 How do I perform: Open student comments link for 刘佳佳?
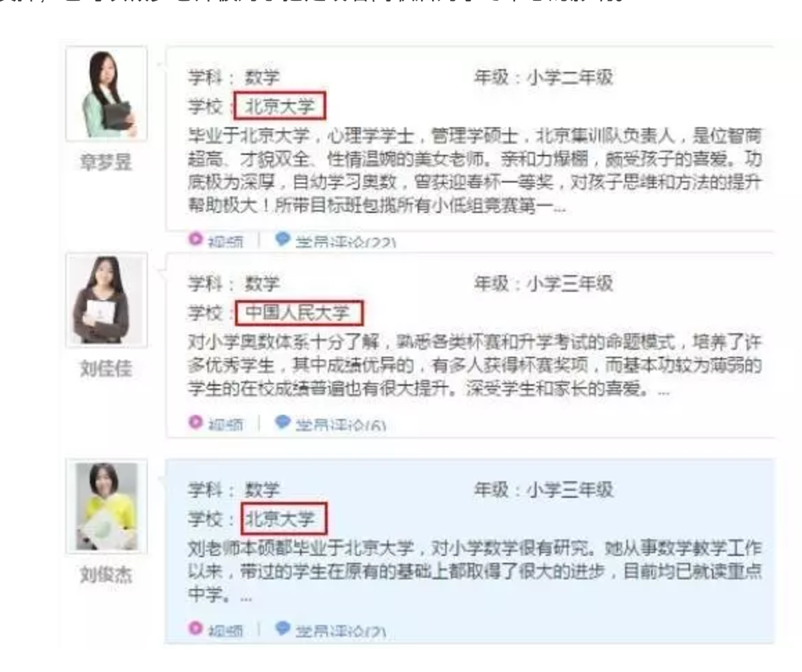click(340, 424)
